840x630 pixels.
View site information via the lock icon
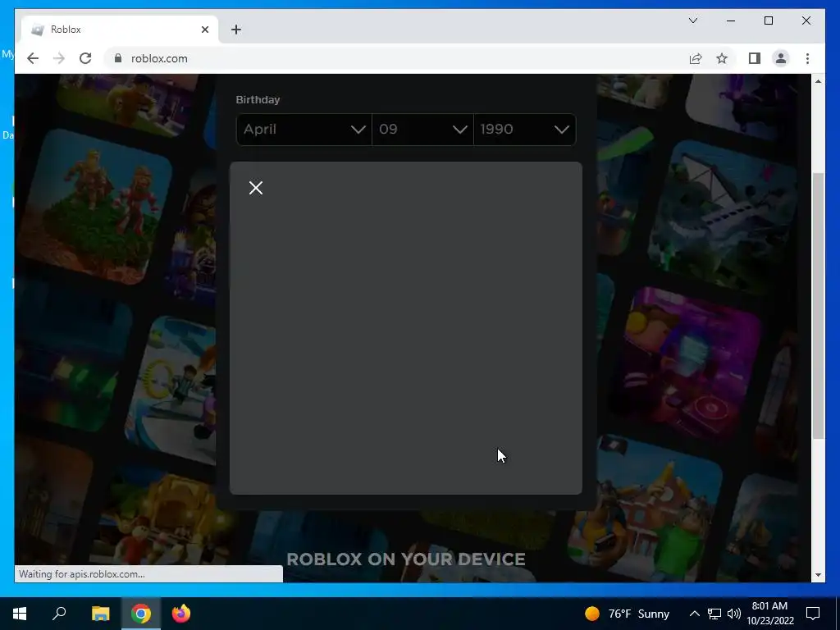coord(118,58)
